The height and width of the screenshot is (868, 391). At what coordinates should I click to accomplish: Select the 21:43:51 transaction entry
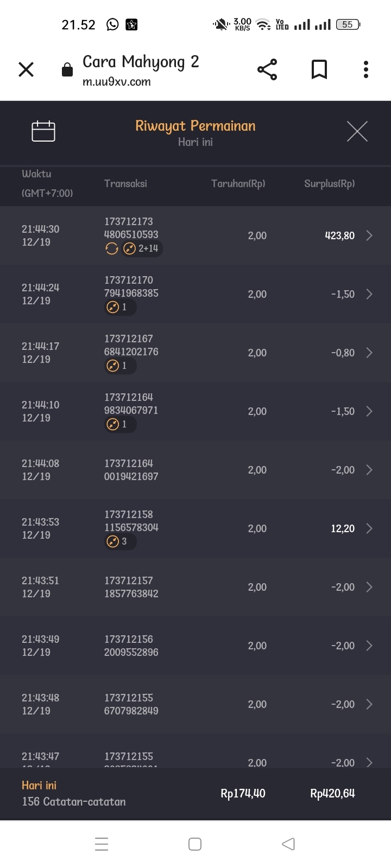[x=195, y=587]
